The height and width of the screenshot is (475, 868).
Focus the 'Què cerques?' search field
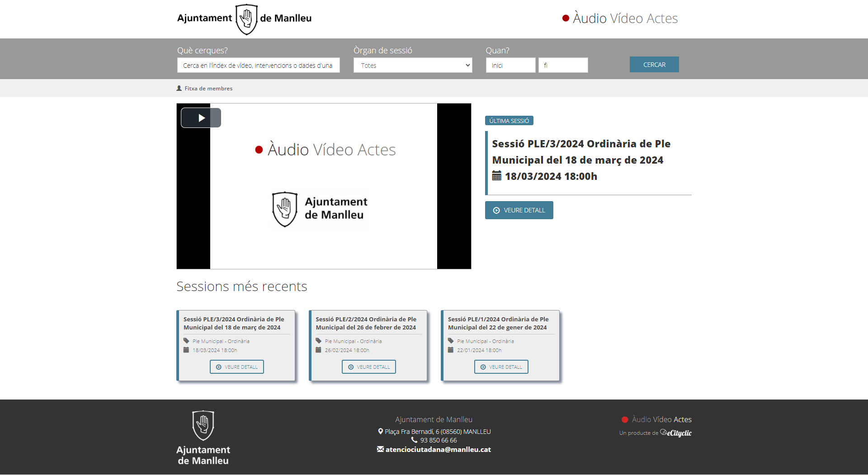258,65
